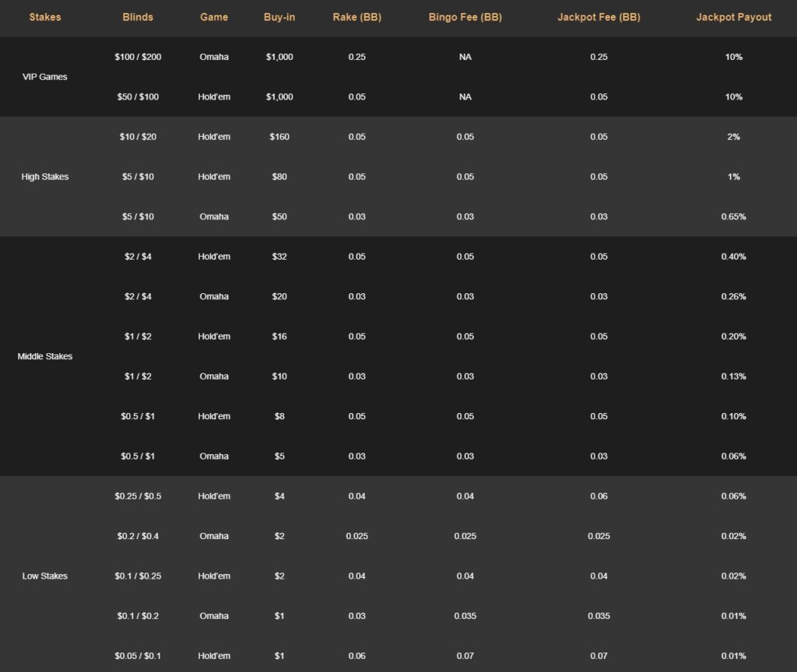Click the Bingo Fee (BB) column header
This screenshot has width=797, height=672.
pos(465,16)
